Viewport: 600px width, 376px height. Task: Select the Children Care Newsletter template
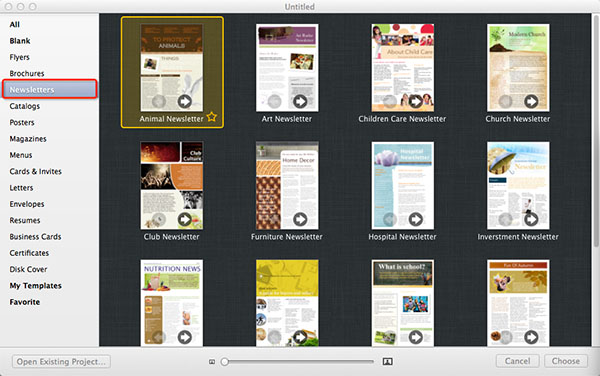402,73
